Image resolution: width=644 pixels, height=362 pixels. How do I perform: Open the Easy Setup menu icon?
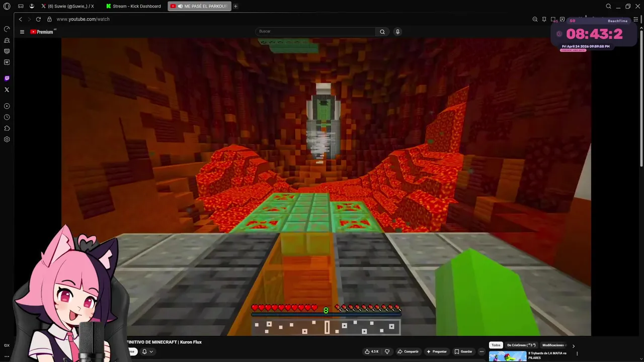(x=635, y=19)
